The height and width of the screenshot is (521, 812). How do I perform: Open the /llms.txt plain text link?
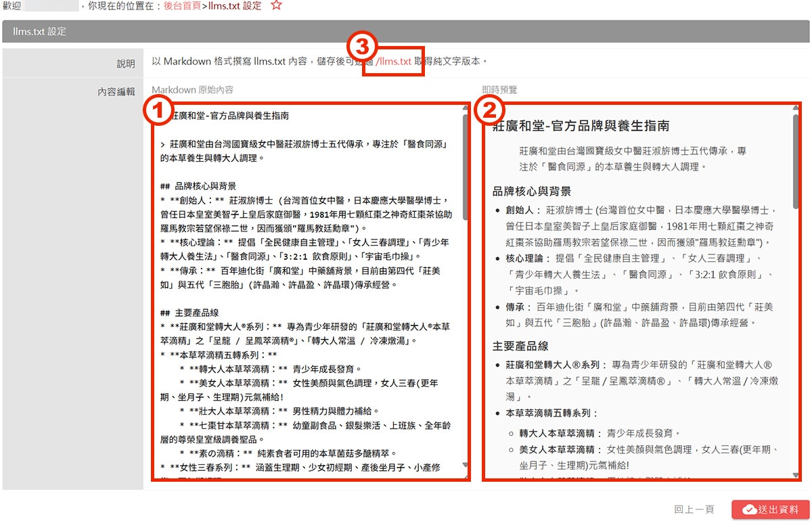(394, 61)
